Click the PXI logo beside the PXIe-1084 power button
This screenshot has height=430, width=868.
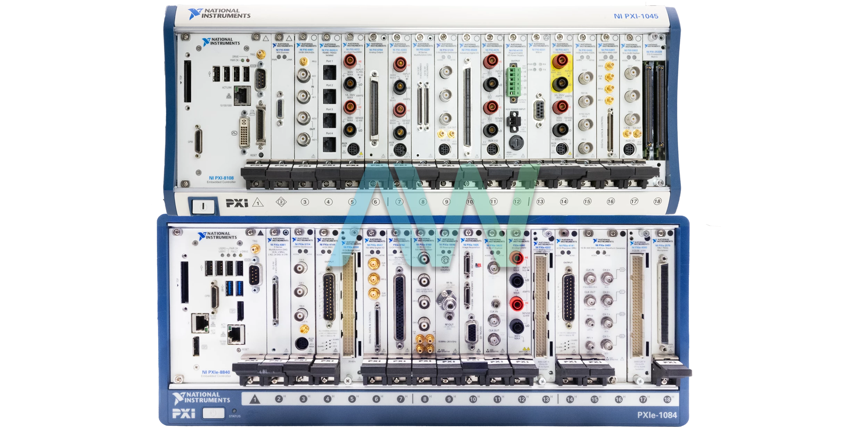184,414
